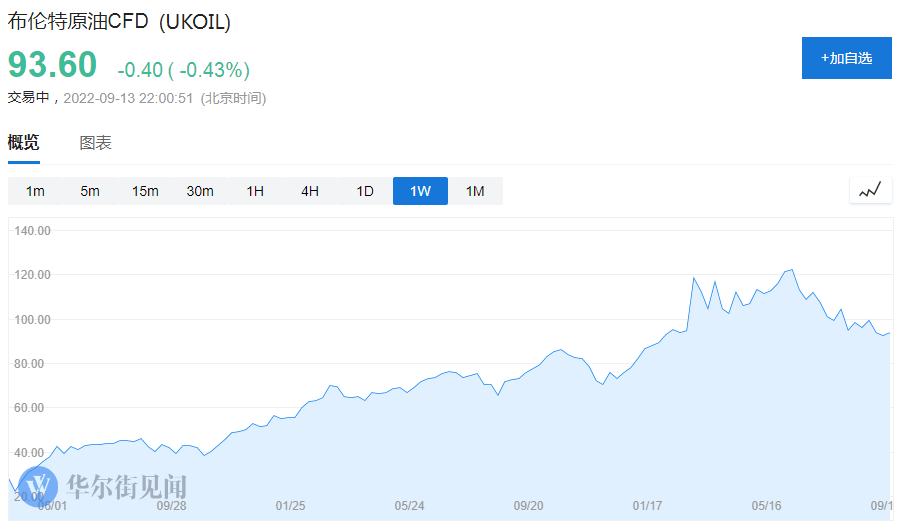Click the 09/20 date label
The image size is (906, 530).
tap(529, 506)
